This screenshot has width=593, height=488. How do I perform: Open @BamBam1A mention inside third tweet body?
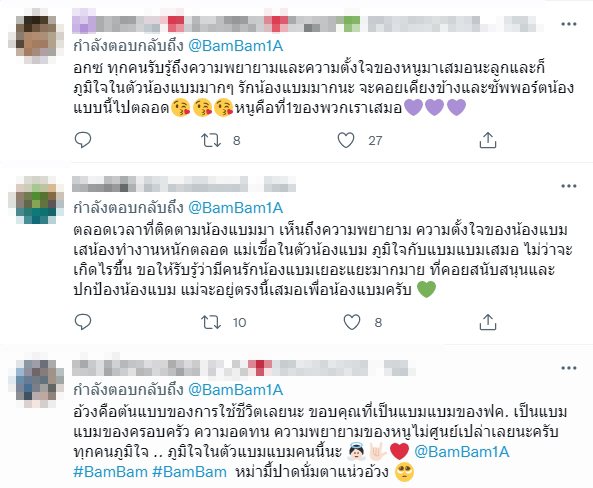point(462,452)
